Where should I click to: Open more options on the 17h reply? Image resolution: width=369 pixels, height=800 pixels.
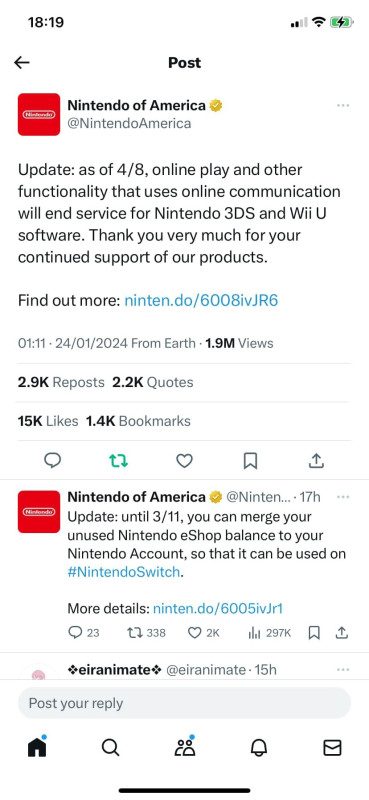pyautogui.click(x=343, y=497)
